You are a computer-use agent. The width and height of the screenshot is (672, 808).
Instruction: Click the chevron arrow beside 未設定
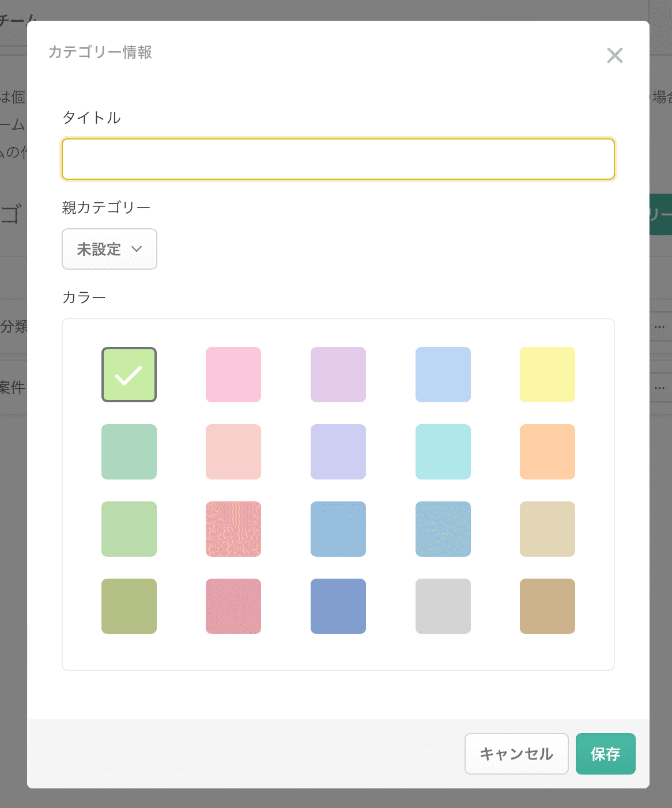[137, 249]
